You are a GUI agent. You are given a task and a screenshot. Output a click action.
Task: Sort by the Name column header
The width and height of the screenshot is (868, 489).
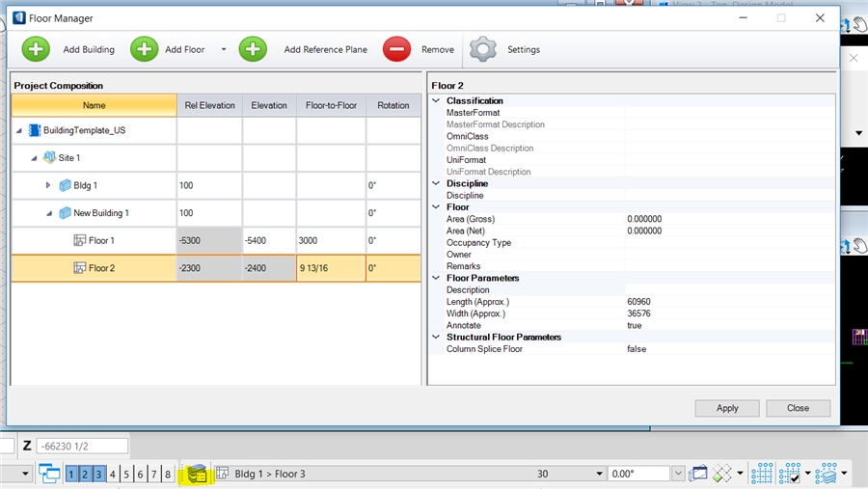[x=95, y=105]
